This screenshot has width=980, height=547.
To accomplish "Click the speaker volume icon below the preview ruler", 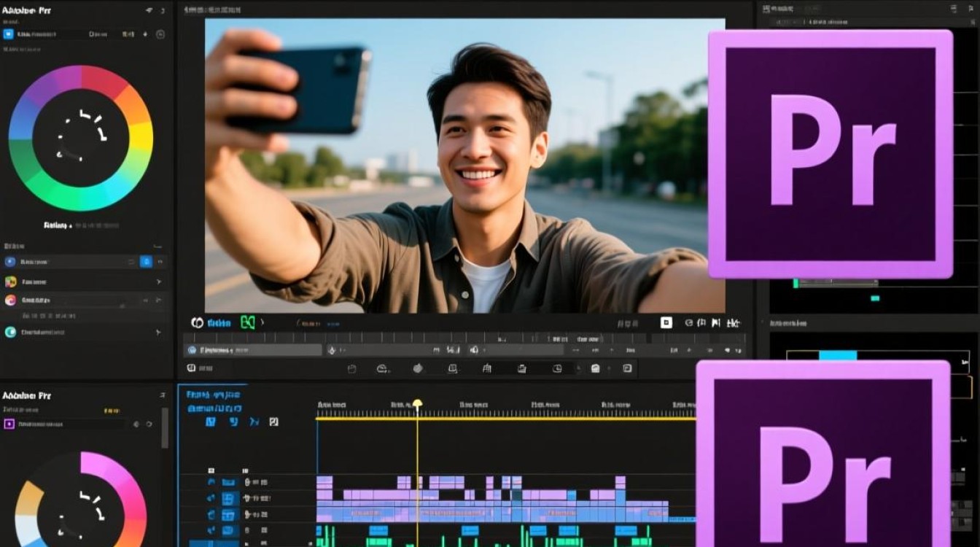I will click(x=474, y=350).
